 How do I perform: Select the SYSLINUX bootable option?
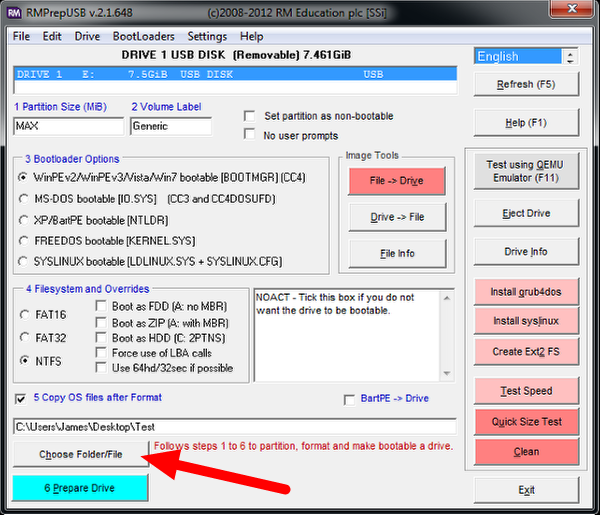point(24,261)
